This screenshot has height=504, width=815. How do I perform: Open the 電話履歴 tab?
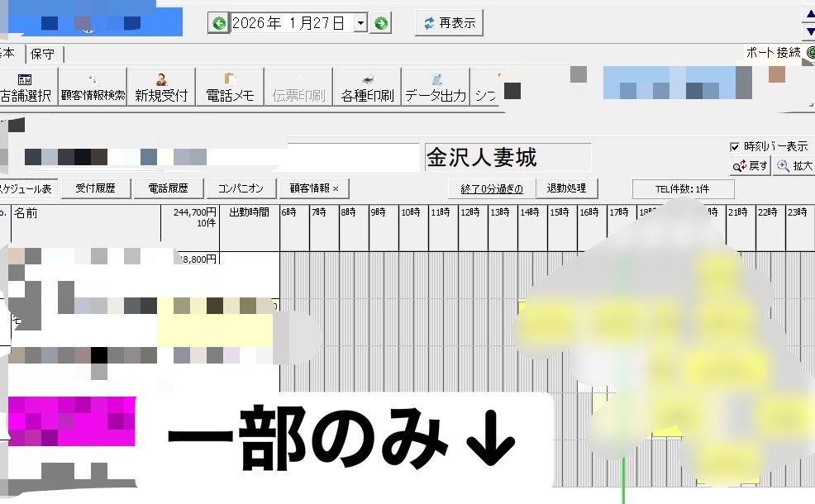168,188
